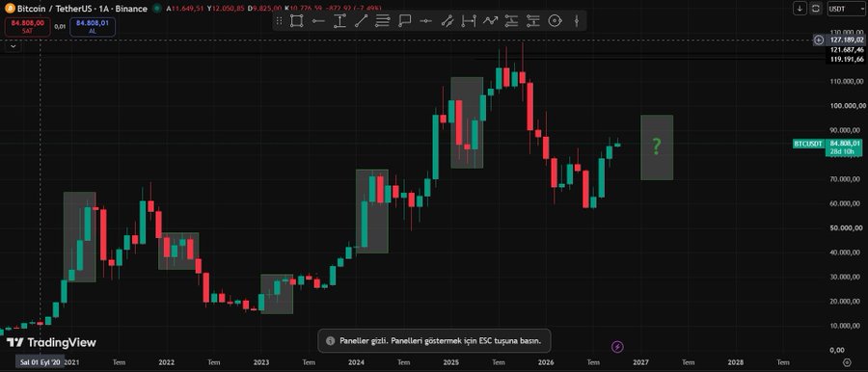Select the Fibonacci retracement tool
This screenshot has width=868, height=372.
tap(383, 21)
